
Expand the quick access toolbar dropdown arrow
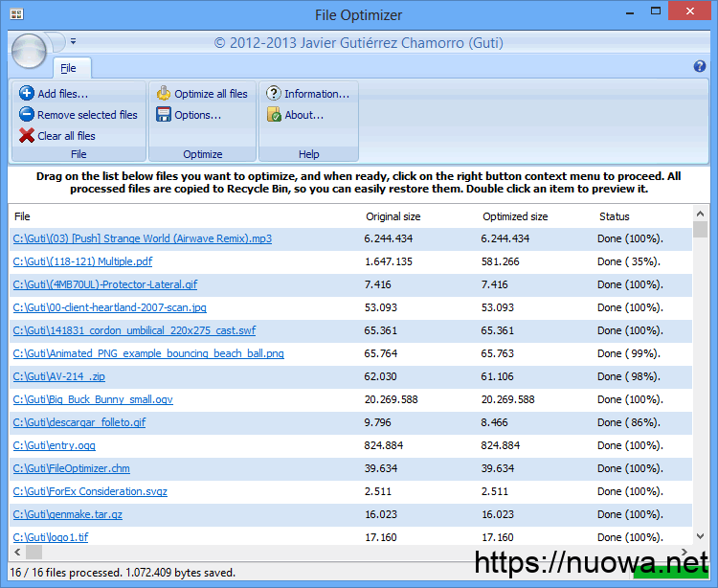click(73, 42)
